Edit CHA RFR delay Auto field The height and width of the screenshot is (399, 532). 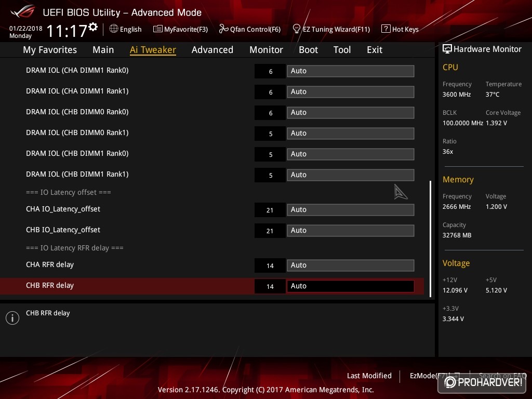click(351, 265)
